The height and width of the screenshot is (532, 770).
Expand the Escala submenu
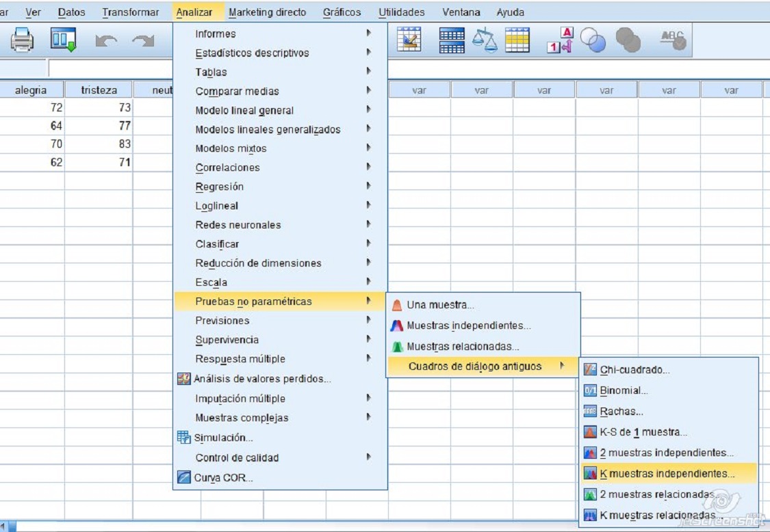point(280,282)
